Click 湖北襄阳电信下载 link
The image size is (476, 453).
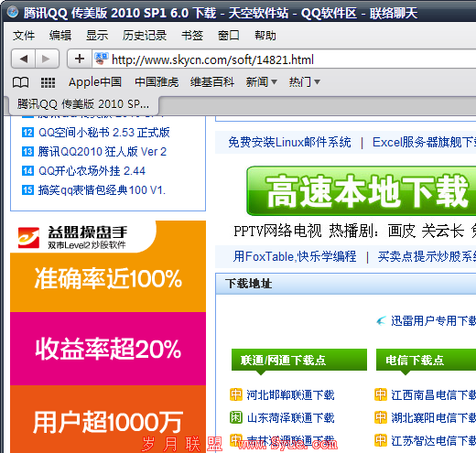(x=433, y=417)
